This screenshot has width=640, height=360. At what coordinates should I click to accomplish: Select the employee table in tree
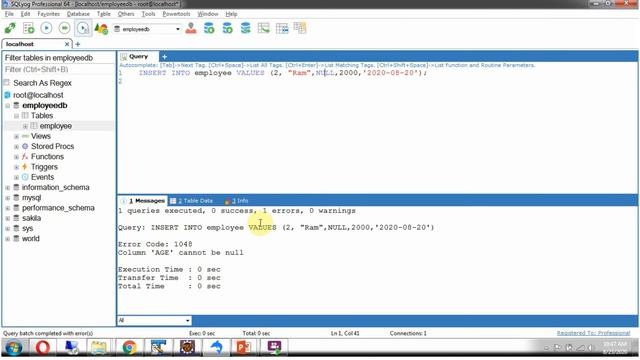point(56,126)
